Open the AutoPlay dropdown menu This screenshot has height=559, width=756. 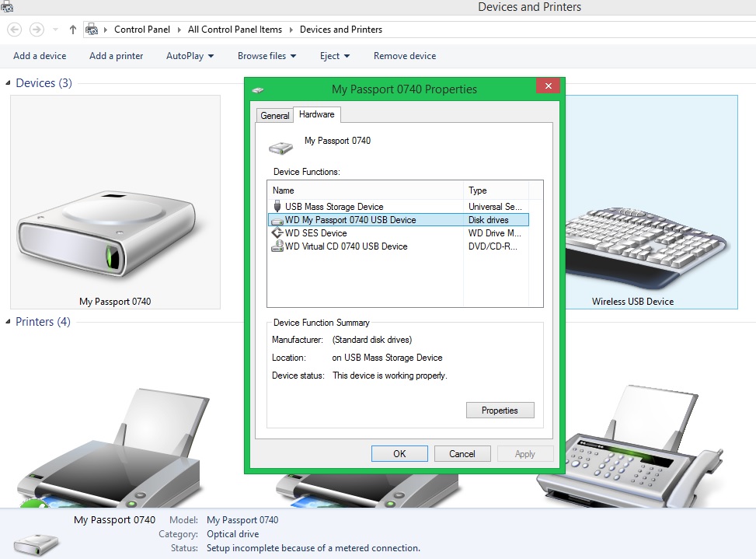coord(190,56)
